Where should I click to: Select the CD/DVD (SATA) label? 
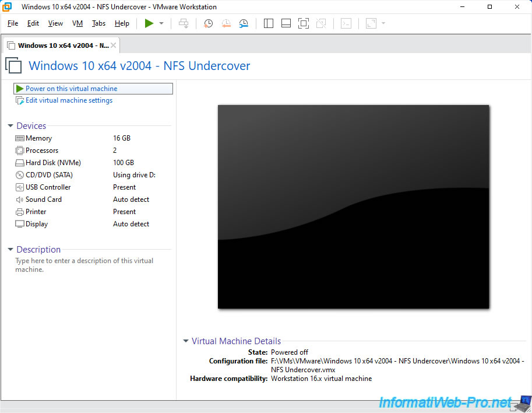coord(49,175)
